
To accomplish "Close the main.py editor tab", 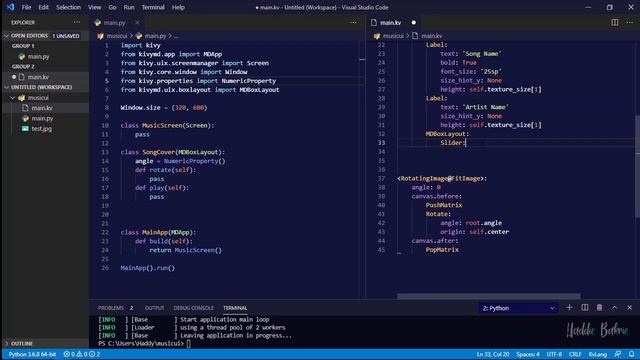I will pos(137,23).
